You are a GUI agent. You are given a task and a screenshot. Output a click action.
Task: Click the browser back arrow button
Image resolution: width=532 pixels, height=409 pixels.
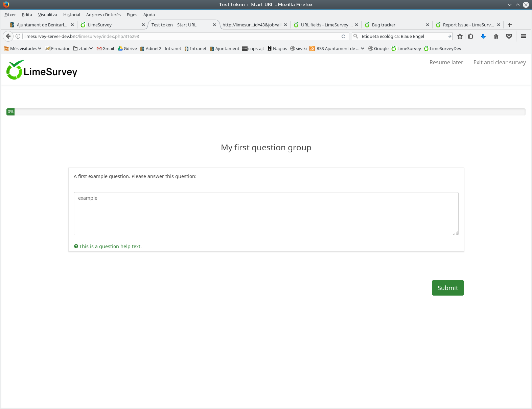click(x=8, y=36)
